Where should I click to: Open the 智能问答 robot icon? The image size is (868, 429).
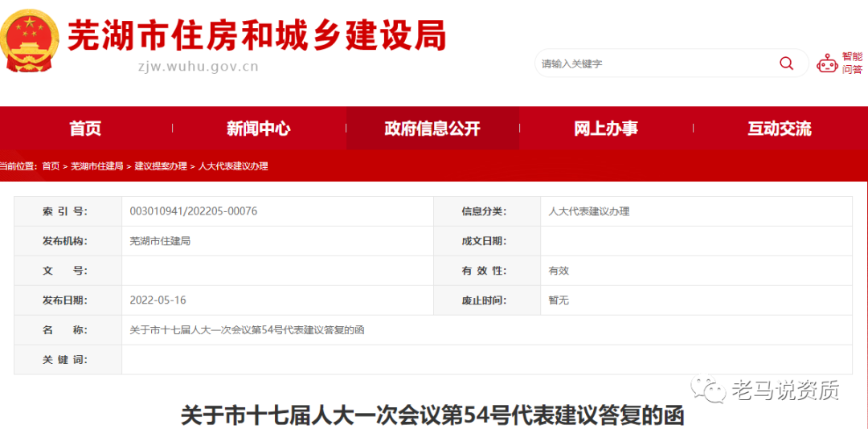coord(827,63)
